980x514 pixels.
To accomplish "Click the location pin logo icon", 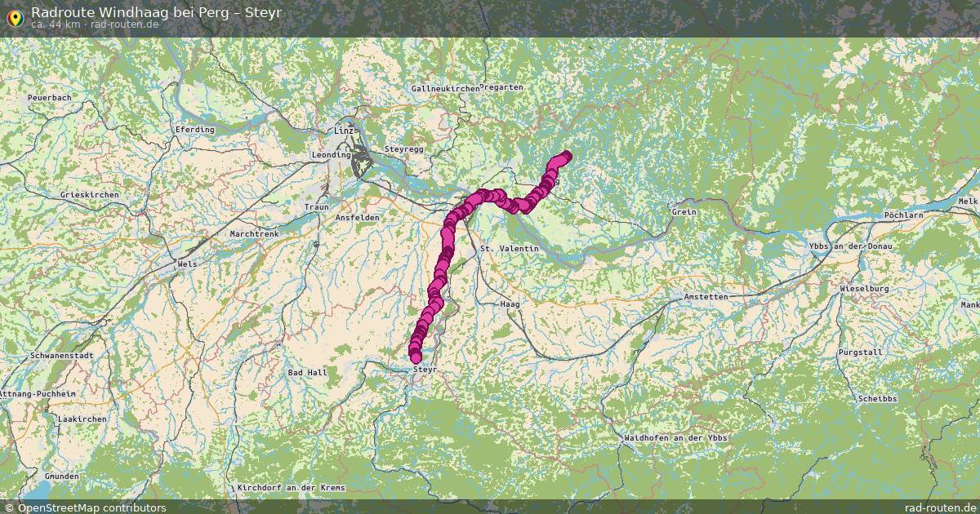I will pos(15,16).
